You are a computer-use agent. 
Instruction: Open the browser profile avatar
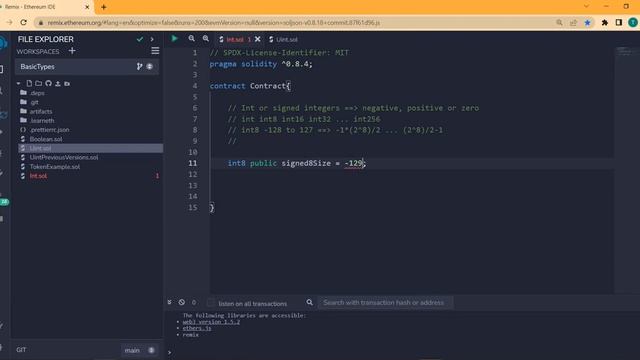pos(633,23)
